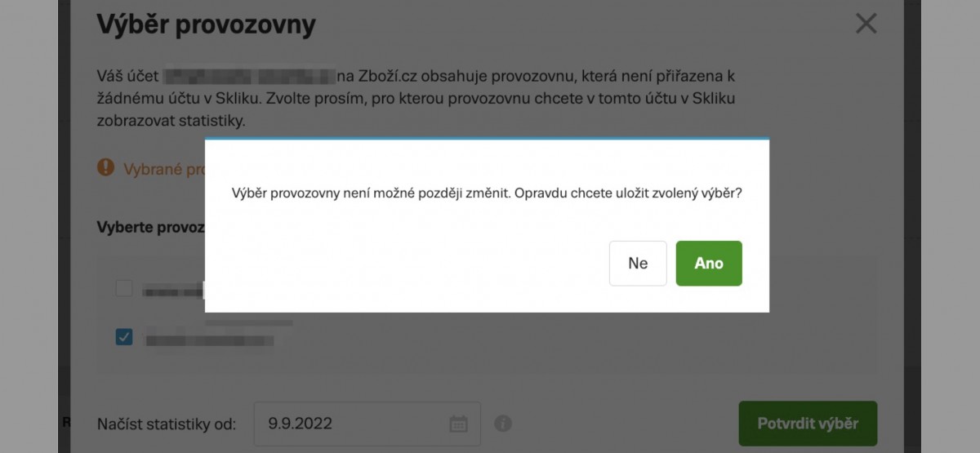This screenshot has width=980, height=453.
Task: Click the Načíst statistiky od label
Action: pyautogui.click(x=167, y=424)
